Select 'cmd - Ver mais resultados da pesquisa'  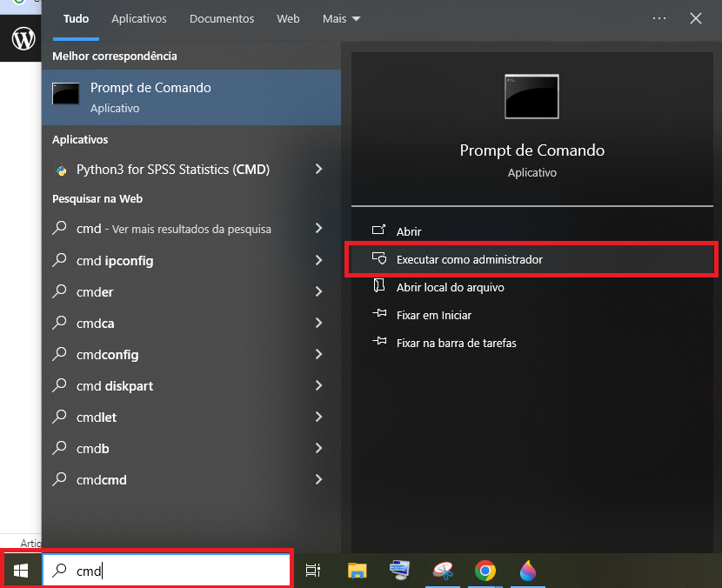point(191,229)
